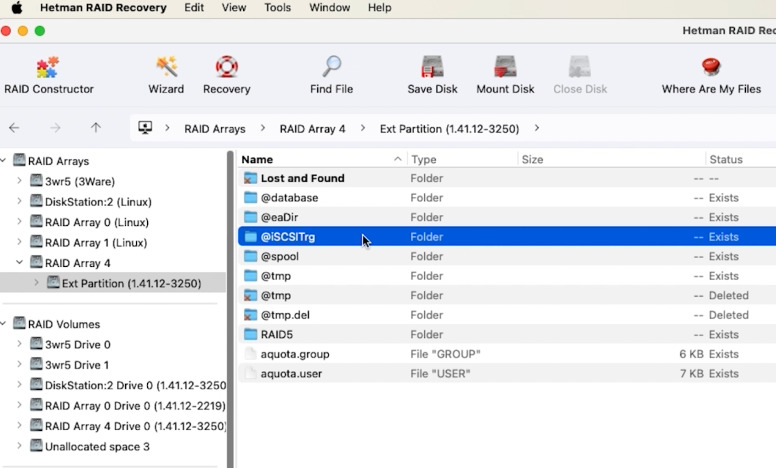Expand RAID Array 1 (Linux) node
This screenshot has height=468, width=776.
[19, 242]
